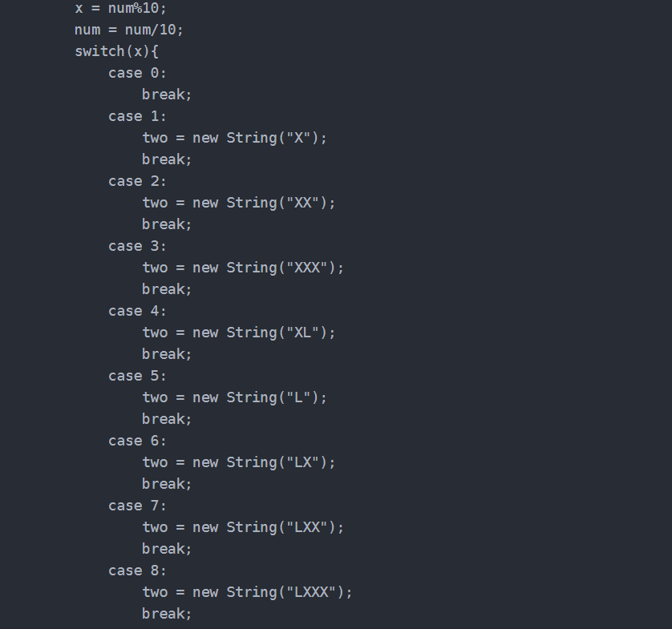The image size is (672, 629).
Task: Click the line with new String("L")
Action: [235, 397]
